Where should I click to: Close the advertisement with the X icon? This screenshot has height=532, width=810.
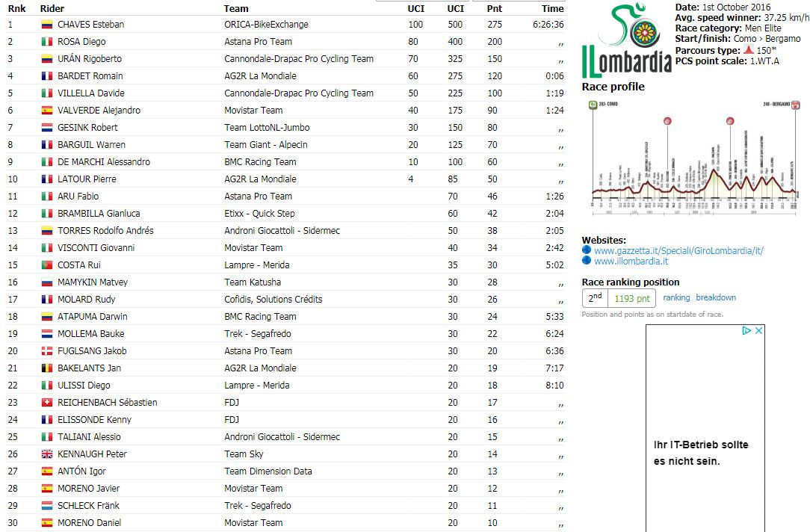pos(759,330)
